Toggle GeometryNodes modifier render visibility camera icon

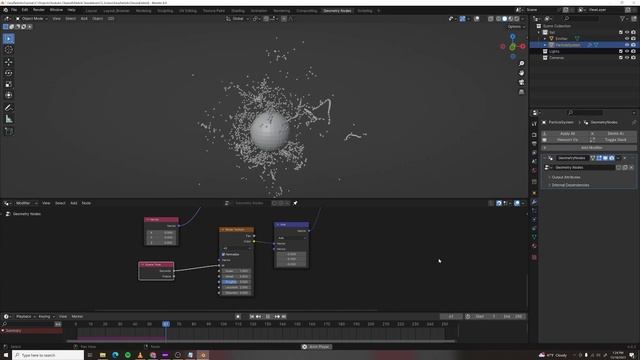[612, 158]
